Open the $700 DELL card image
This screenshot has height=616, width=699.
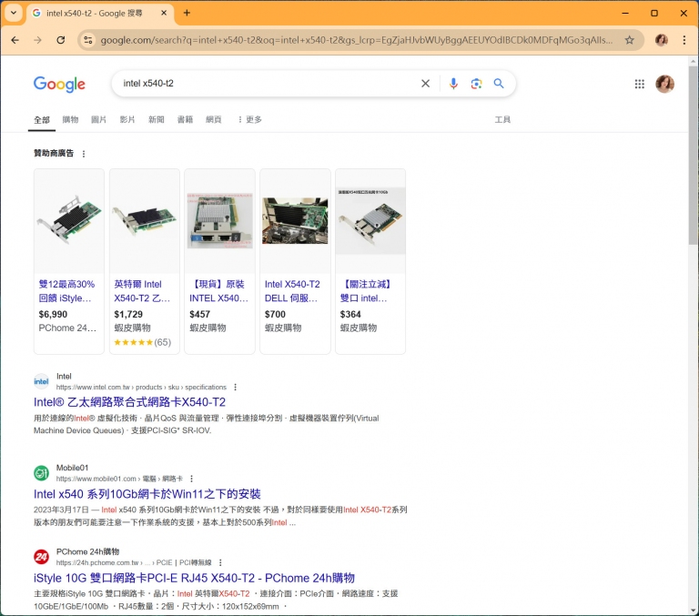[295, 220]
